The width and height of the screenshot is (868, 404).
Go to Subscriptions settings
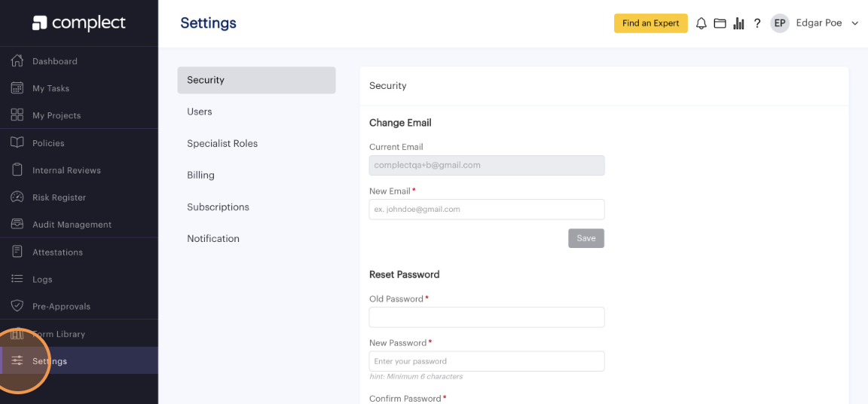[218, 207]
